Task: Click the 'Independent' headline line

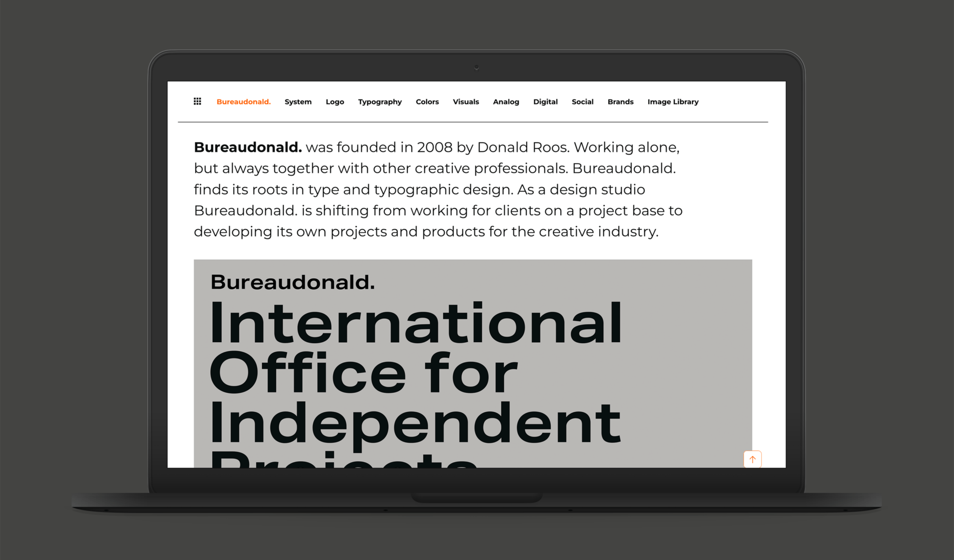Action: click(x=415, y=423)
